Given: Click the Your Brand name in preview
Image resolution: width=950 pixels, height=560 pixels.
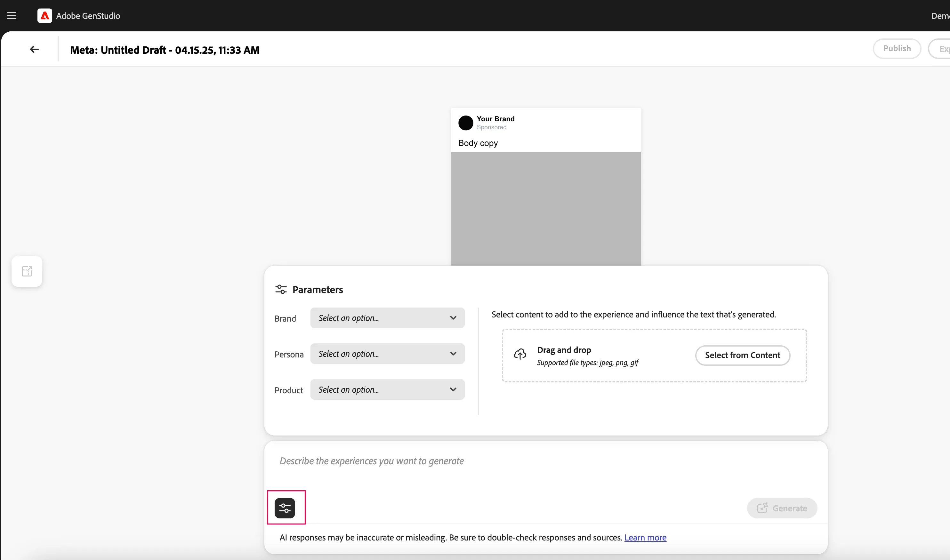Looking at the screenshot, I should [495, 118].
